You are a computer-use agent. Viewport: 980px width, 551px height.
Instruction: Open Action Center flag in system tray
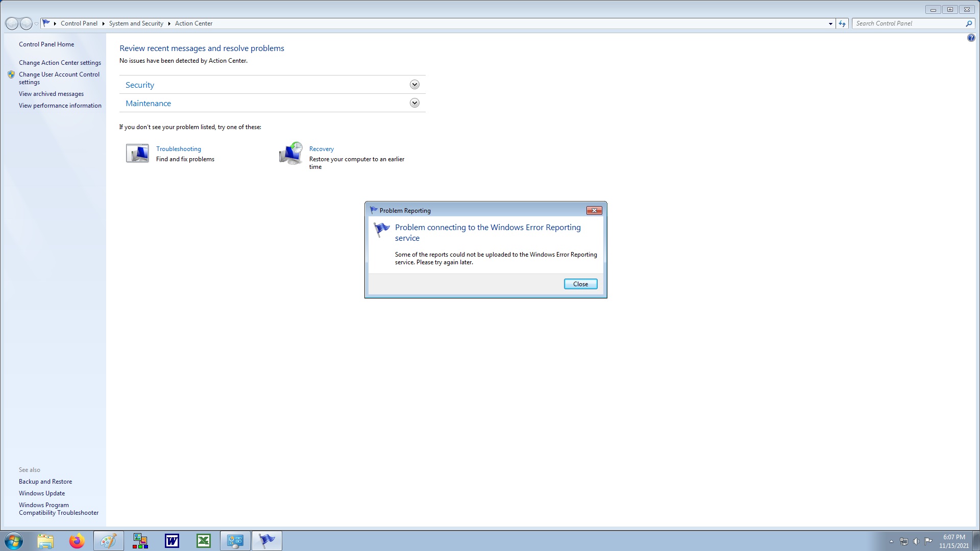point(928,541)
